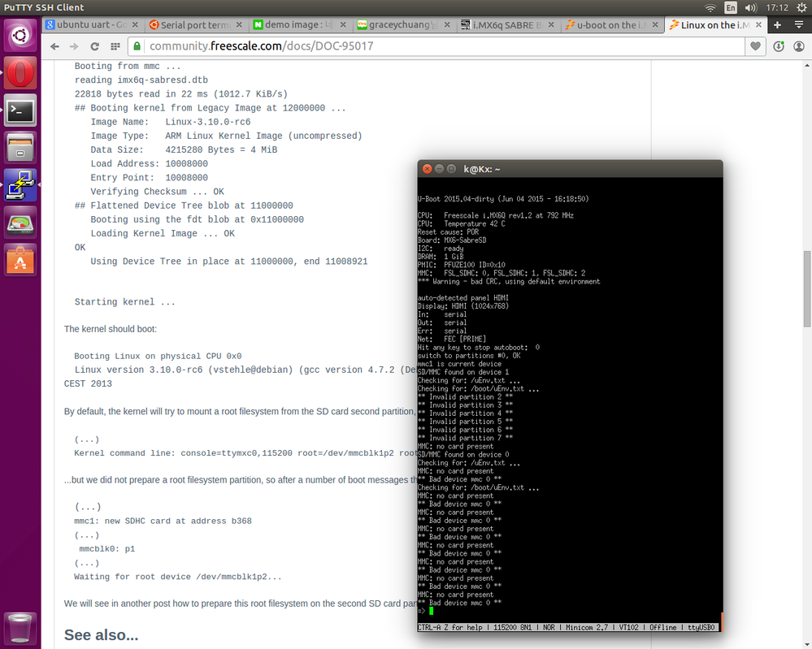Click 'ttyUSB0' in minicom status bar
The image size is (812, 649).
(x=701, y=627)
